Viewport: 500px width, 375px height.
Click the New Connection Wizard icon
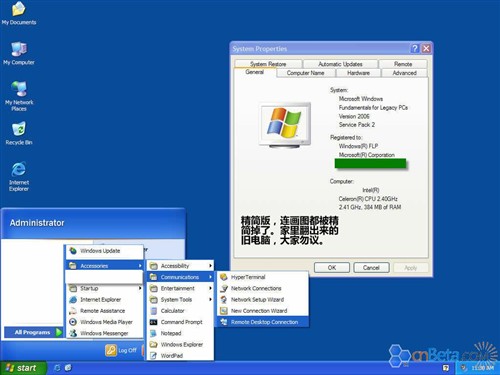coord(224,311)
